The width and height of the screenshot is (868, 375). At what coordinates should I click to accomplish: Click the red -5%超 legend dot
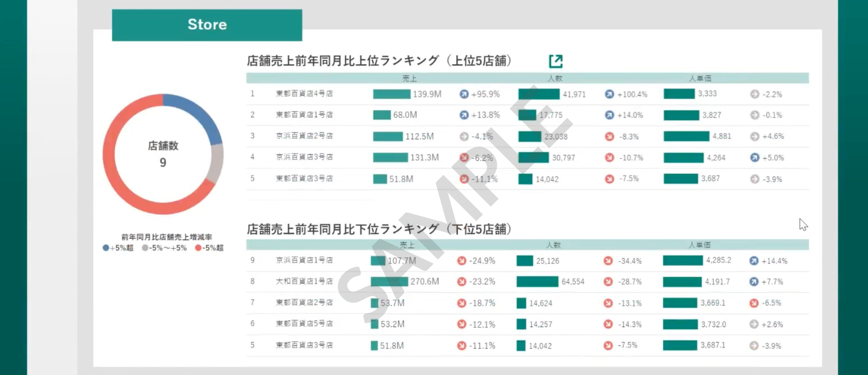coord(198,248)
